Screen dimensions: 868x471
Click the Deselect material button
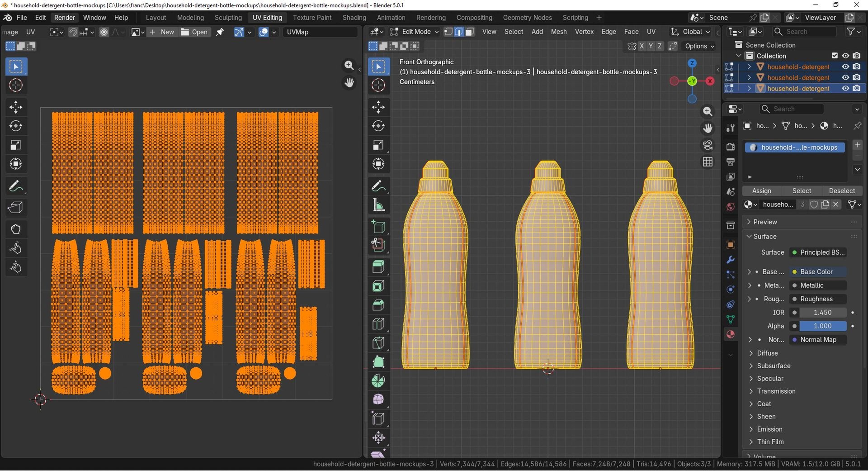[x=842, y=191]
